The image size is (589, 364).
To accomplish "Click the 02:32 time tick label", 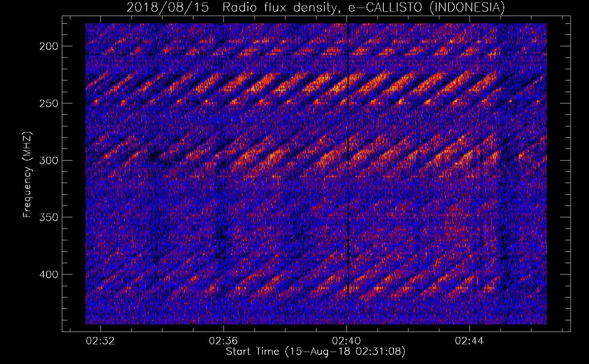I will (100, 341).
